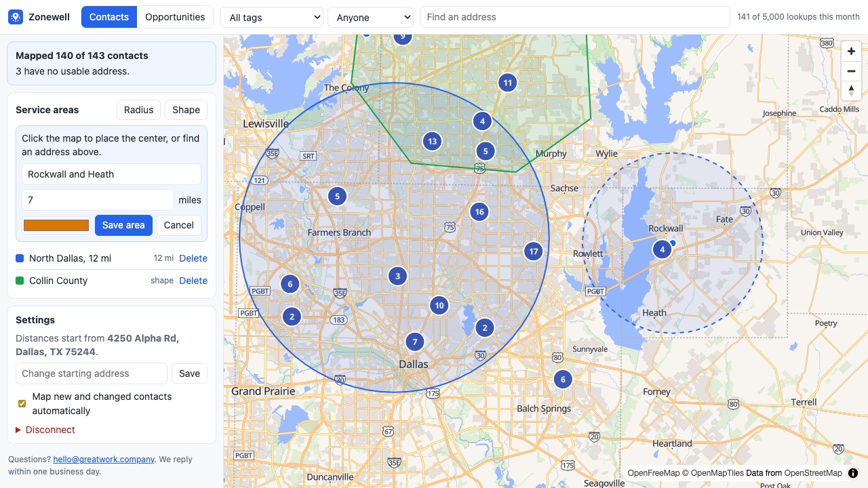Click the cluster marker labeled 11
Screen dimensions: 868x488
507,83
